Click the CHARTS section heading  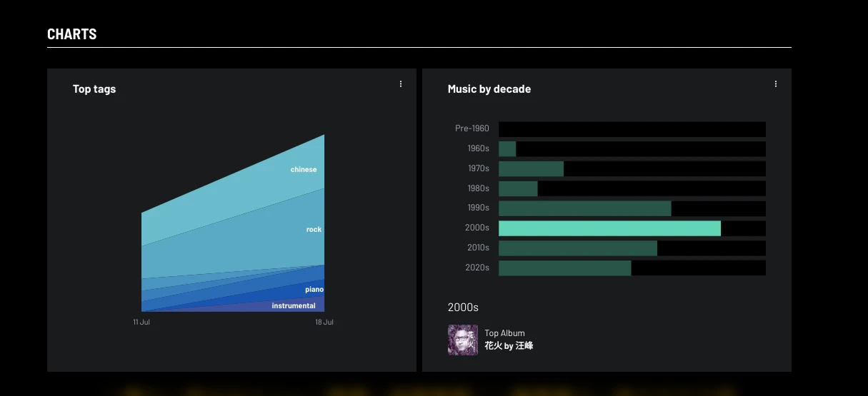72,34
